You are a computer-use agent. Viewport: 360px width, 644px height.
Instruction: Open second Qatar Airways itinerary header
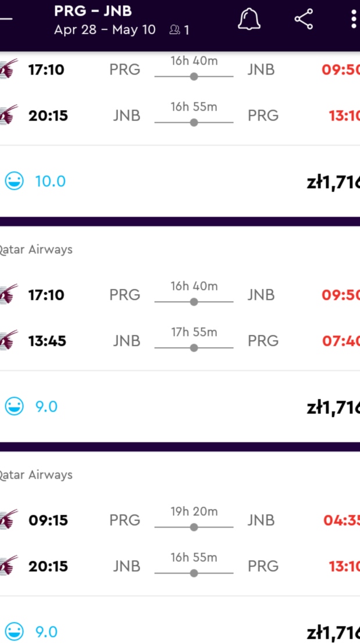(x=36, y=250)
